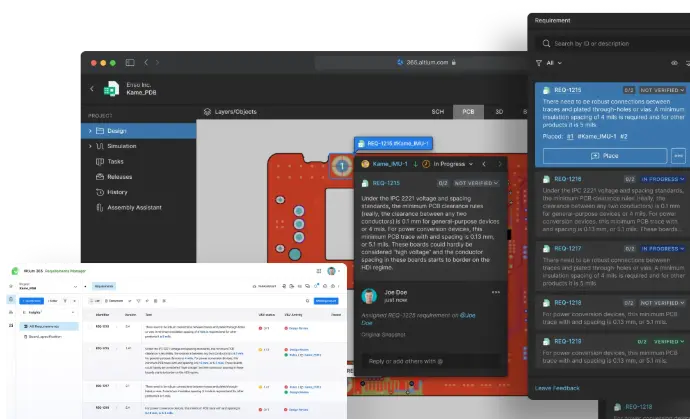Select the REQ-1216 requirement card title
Screen dimensions: 690x419
(568, 179)
